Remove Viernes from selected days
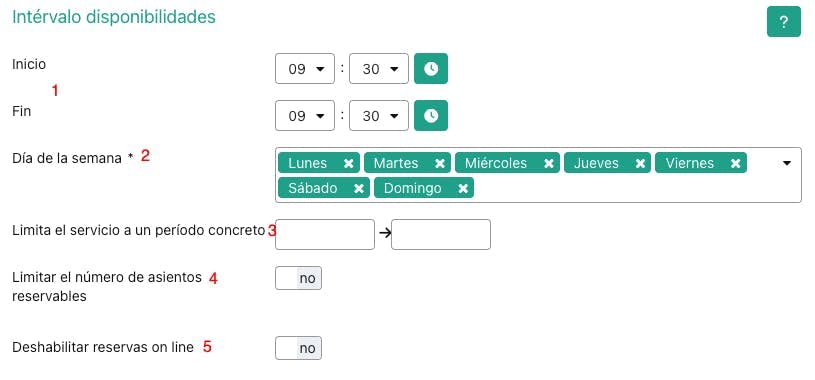This screenshot has height=380, width=815. tap(735, 163)
